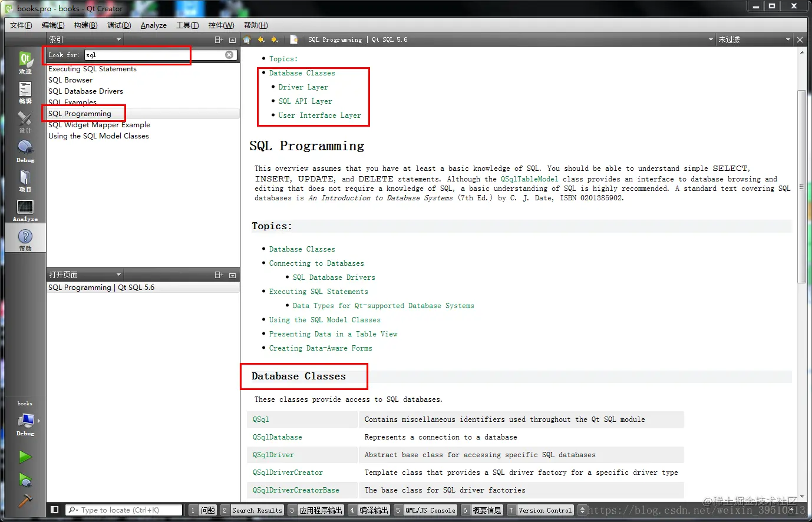Open the Design (设计) mode

coord(25,121)
